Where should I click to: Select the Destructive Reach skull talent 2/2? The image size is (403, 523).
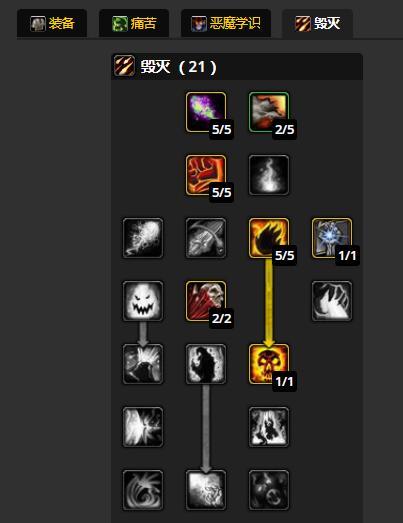206,301
